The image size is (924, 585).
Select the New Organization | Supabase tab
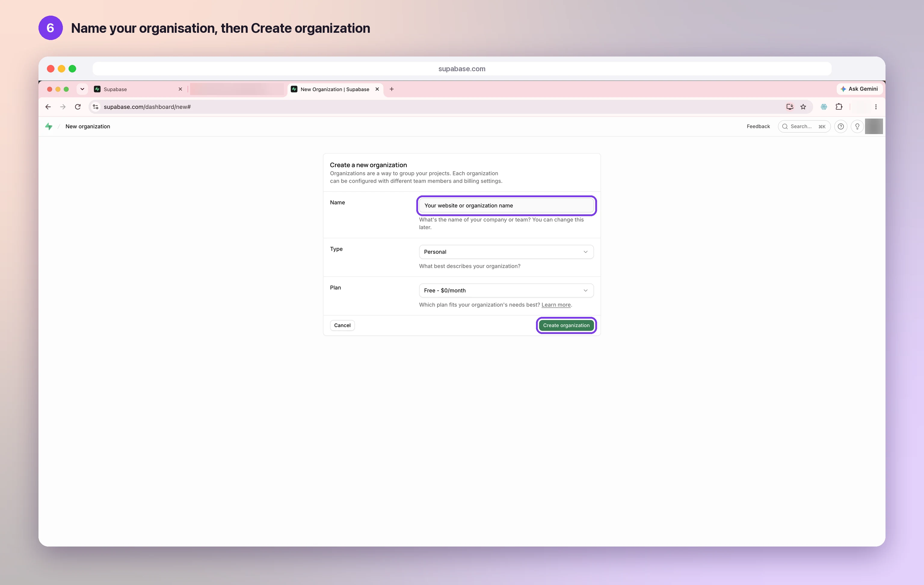tap(335, 89)
